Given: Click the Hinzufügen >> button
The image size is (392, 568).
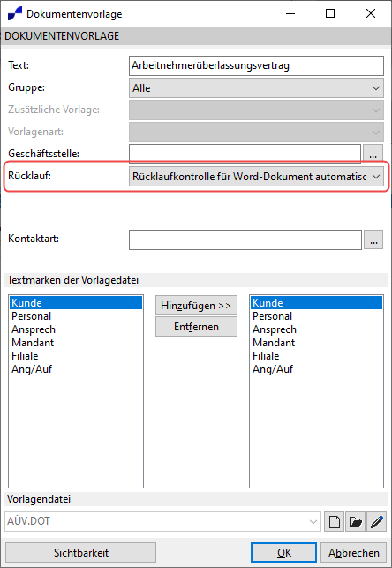Looking at the screenshot, I should pos(196,306).
